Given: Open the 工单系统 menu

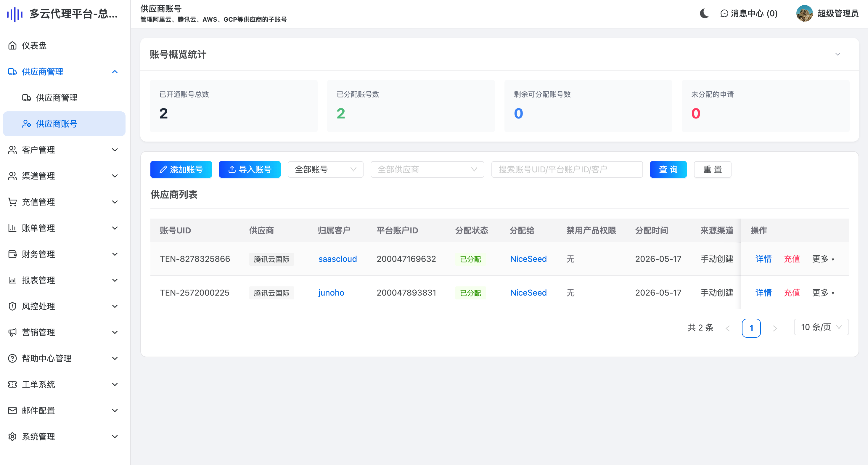Looking at the screenshot, I should pos(64,384).
